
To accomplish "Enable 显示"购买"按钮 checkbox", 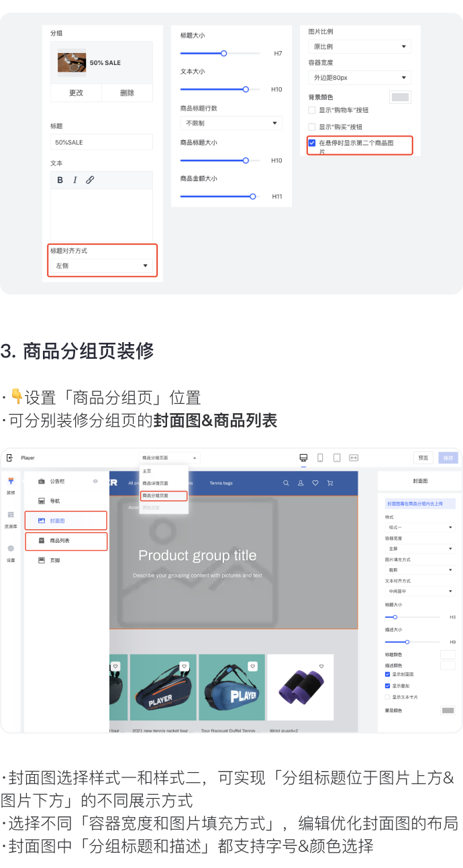I will pyautogui.click(x=312, y=127).
